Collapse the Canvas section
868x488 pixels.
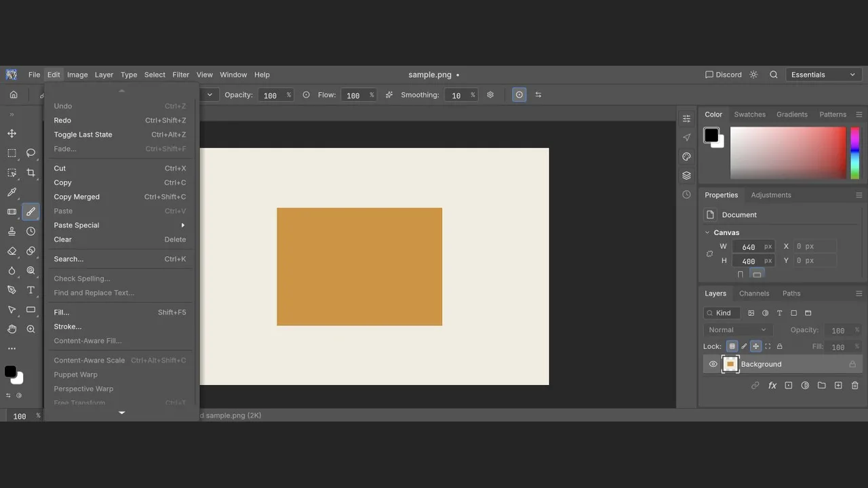point(707,232)
